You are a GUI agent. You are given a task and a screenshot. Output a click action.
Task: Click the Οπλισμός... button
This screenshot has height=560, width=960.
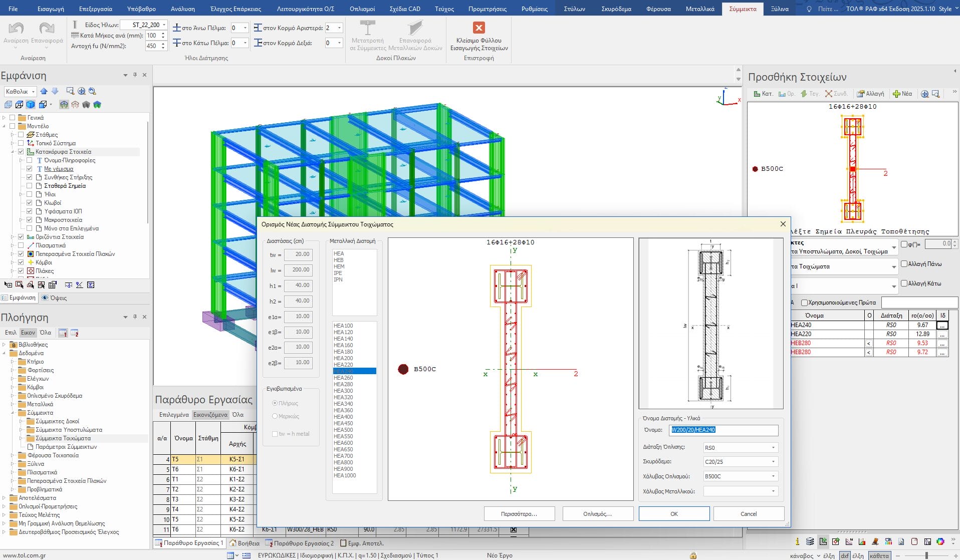[597, 514]
